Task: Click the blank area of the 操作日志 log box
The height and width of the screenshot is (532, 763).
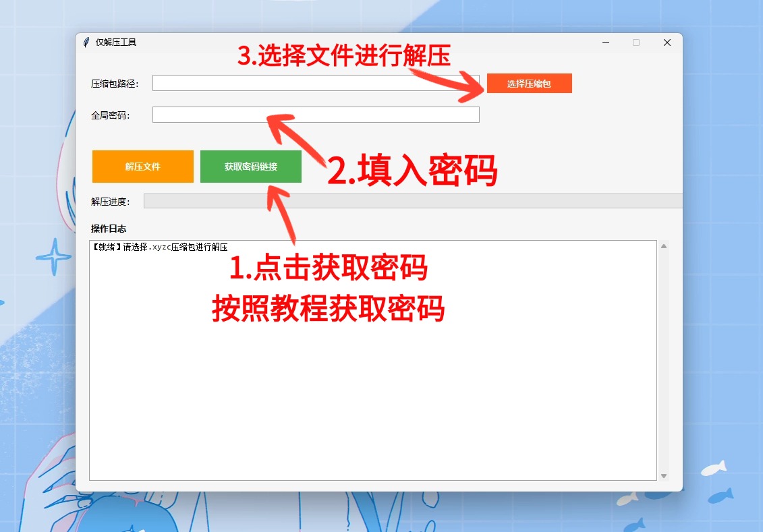Action: coord(372,378)
